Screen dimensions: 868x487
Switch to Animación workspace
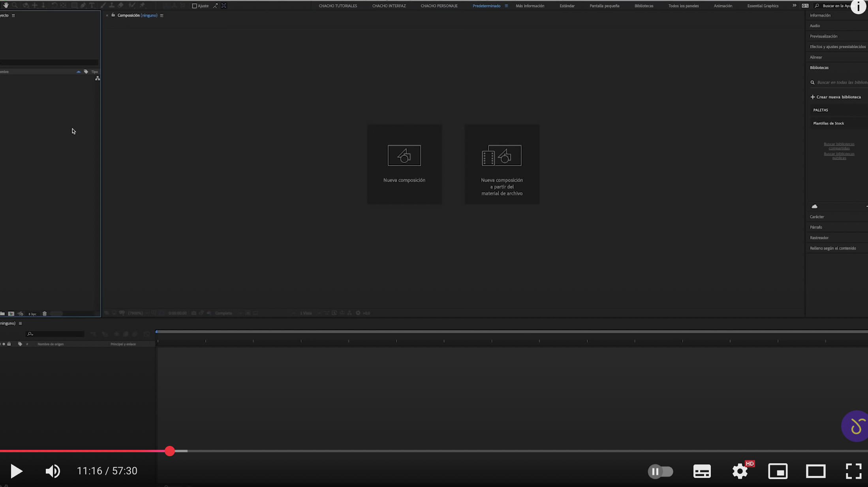coord(723,6)
